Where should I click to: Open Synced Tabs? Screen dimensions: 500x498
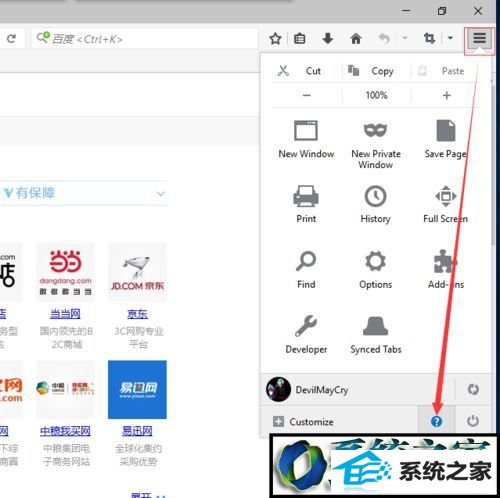(x=376, y=334)
